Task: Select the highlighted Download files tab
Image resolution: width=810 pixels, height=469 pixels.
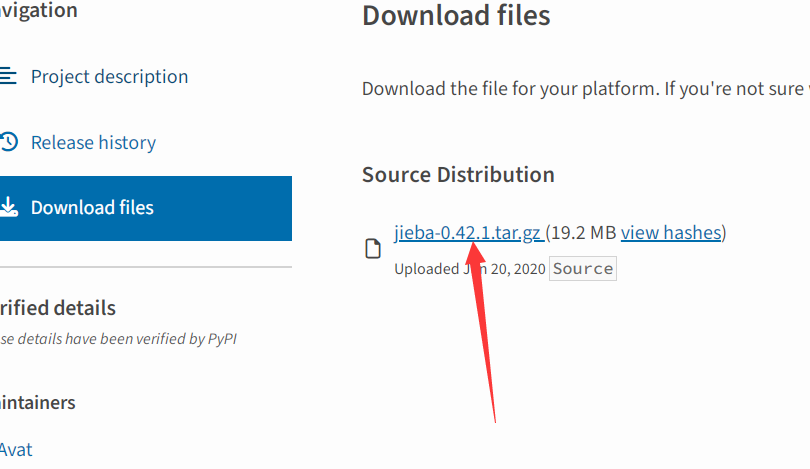Action: (146, 208)
